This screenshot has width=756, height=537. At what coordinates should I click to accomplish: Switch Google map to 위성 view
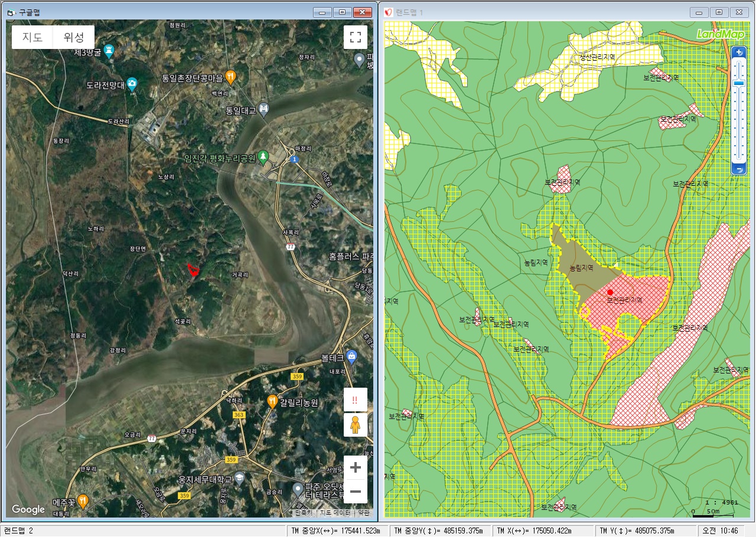tap(74, 37)
